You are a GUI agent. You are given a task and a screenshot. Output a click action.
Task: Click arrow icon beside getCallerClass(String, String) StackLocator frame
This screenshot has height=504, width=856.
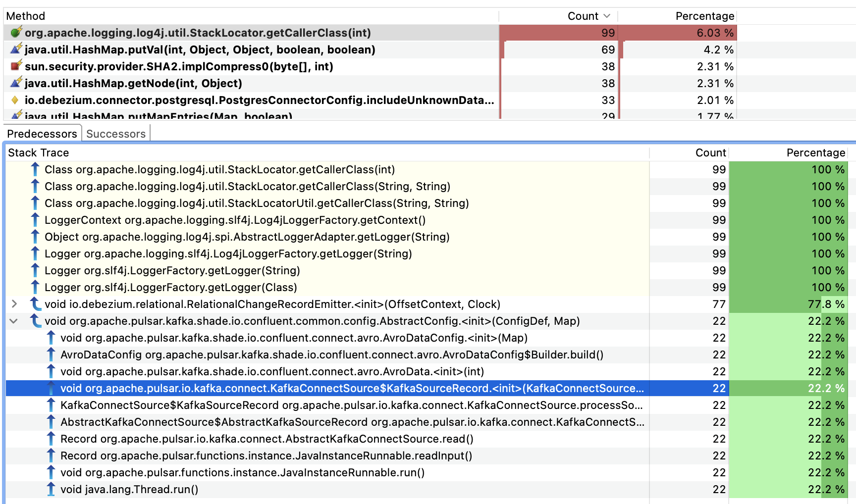pos(35,186)
